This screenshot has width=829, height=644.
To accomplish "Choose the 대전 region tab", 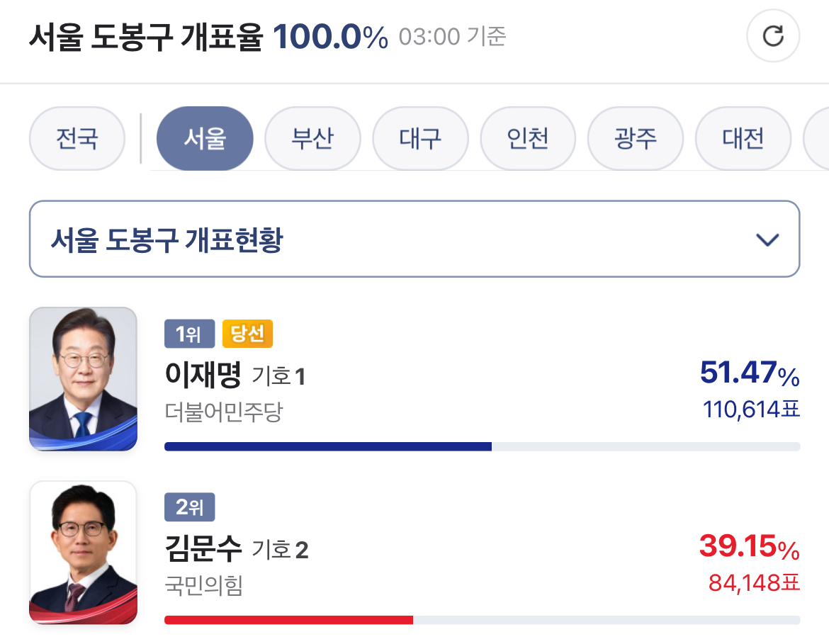I will 743,139.
